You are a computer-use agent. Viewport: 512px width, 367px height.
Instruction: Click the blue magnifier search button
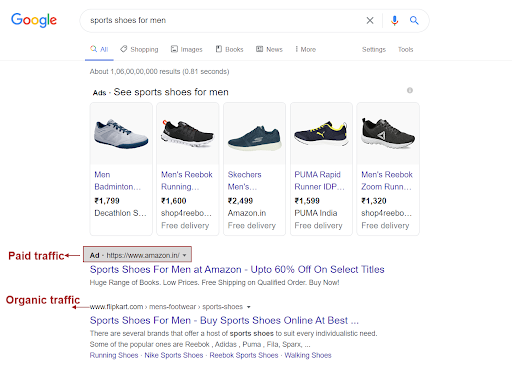(x=414, y=20)
